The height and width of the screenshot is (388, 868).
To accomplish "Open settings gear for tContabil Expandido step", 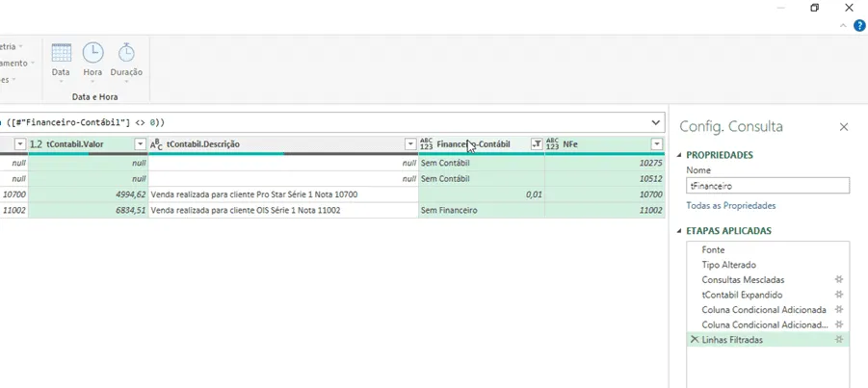I will click(x=839, y=295).
